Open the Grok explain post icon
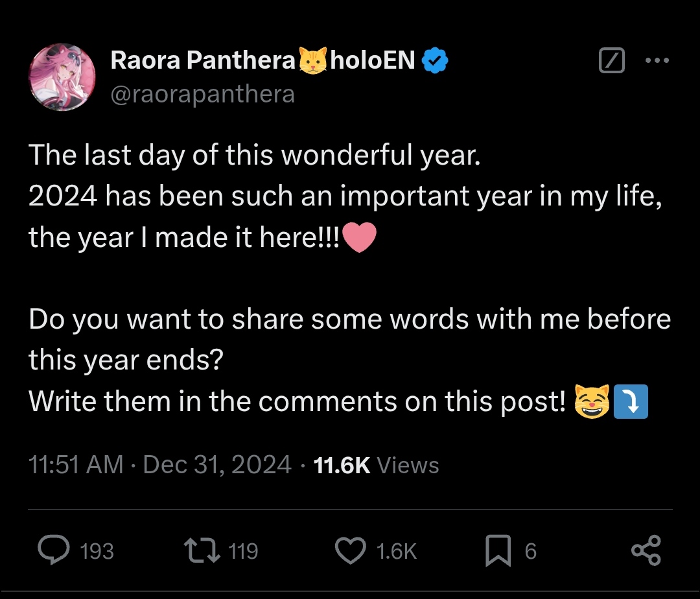This screenshot has height=599, width=700. click(612, 61)
